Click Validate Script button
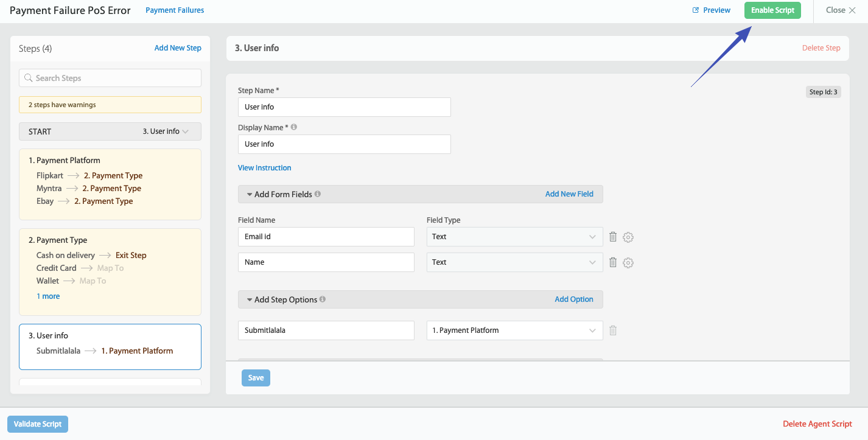868x440 pixels. tap(38, 424)
